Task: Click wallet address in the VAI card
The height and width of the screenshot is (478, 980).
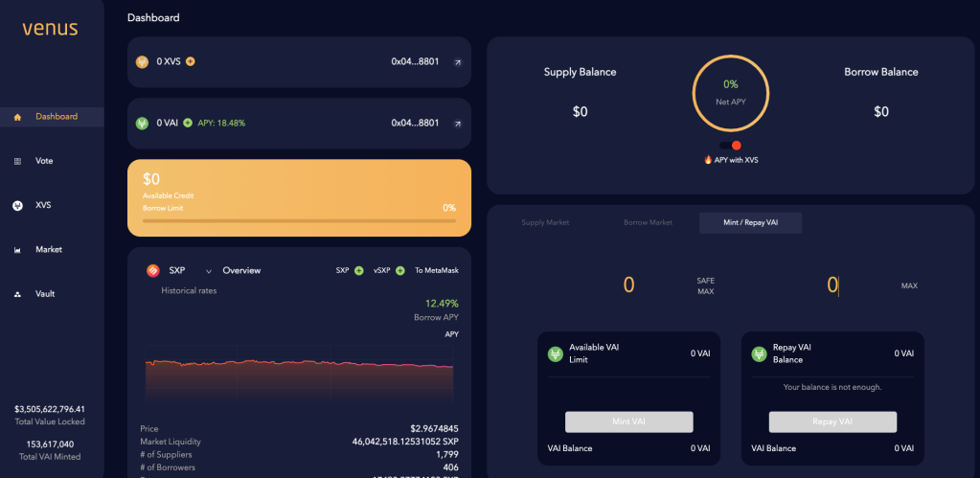Action: click(x=415, y=124)
